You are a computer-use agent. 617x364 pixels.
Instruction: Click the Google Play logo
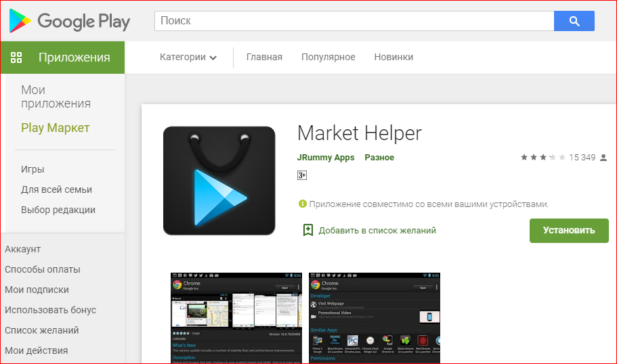70,21
